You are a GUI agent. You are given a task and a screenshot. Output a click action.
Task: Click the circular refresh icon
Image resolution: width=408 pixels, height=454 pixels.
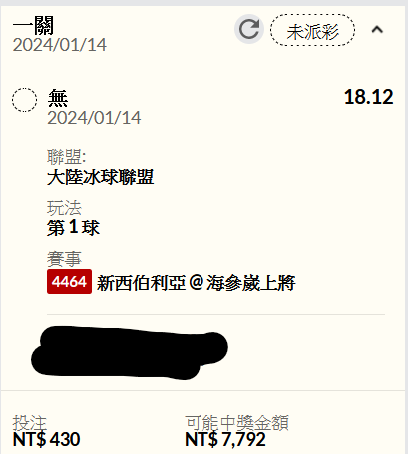tap(249, 29)
